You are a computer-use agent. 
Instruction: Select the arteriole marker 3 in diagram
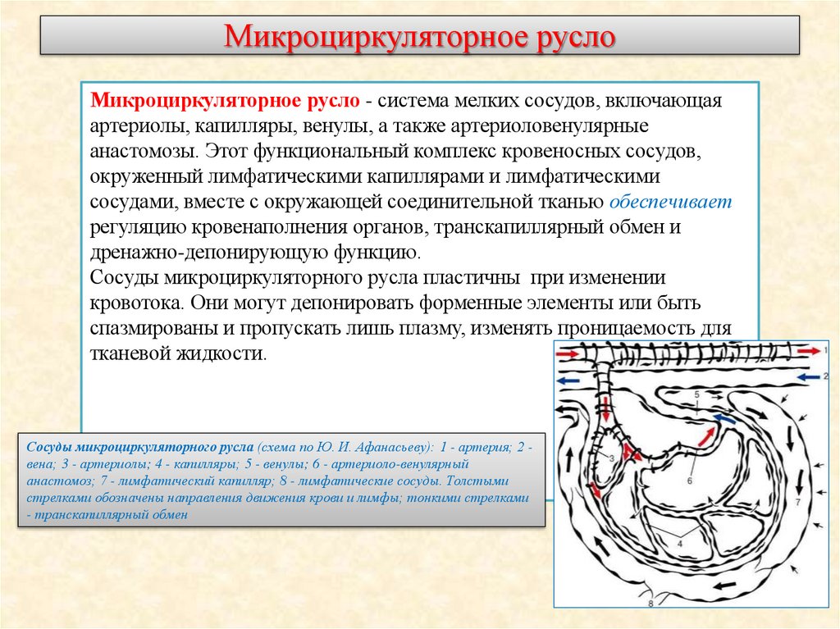coord(611,458)
